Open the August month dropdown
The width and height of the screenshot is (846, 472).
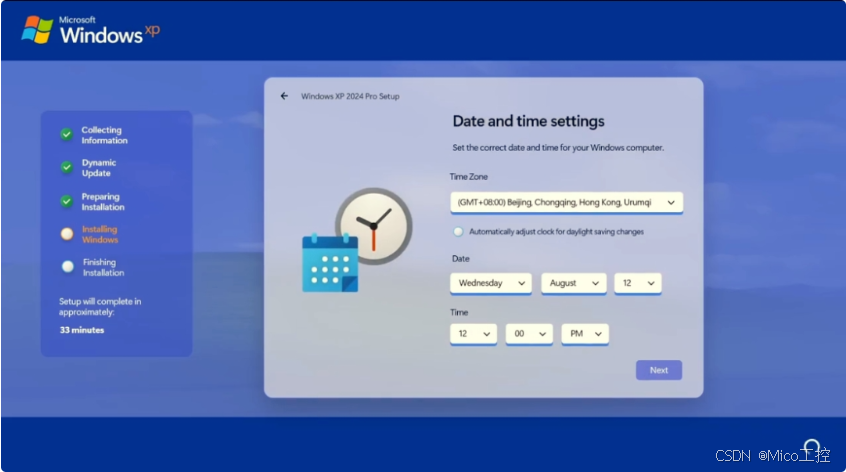[574, 283]
